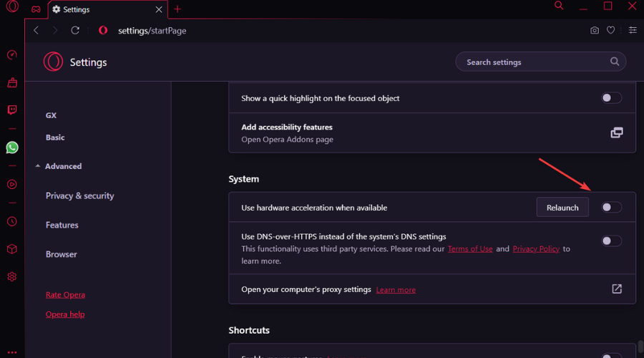Open the Player icon in sidebar
The height and width of the screenshot is (358, 644).
12,184
